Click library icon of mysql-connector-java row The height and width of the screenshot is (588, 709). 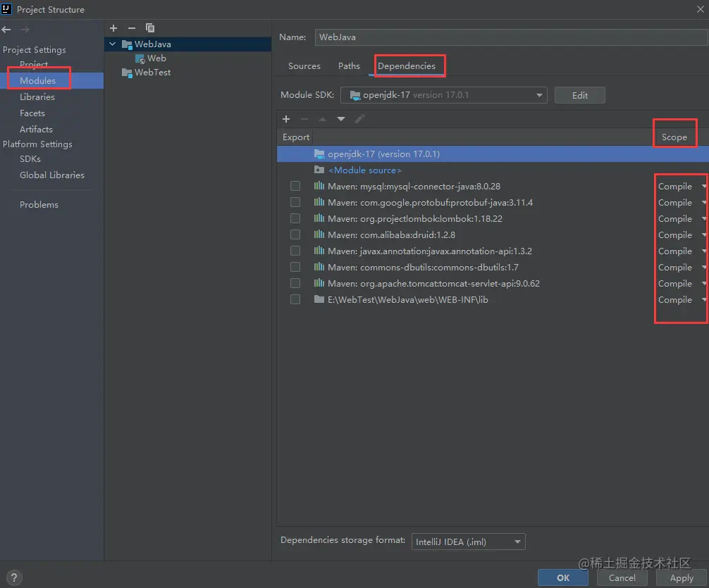pyautogui.click(x=319, y=186)
